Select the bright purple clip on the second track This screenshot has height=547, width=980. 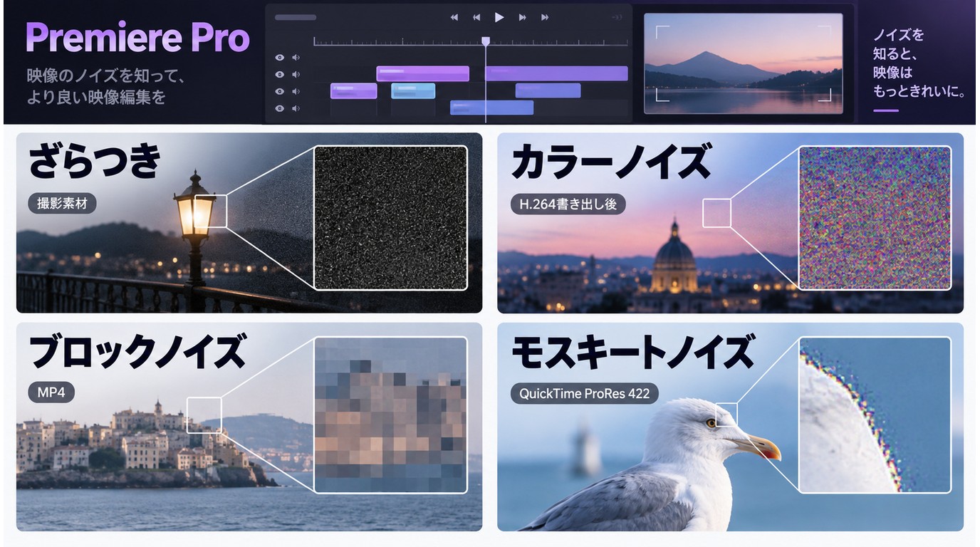tap(422, 73)
